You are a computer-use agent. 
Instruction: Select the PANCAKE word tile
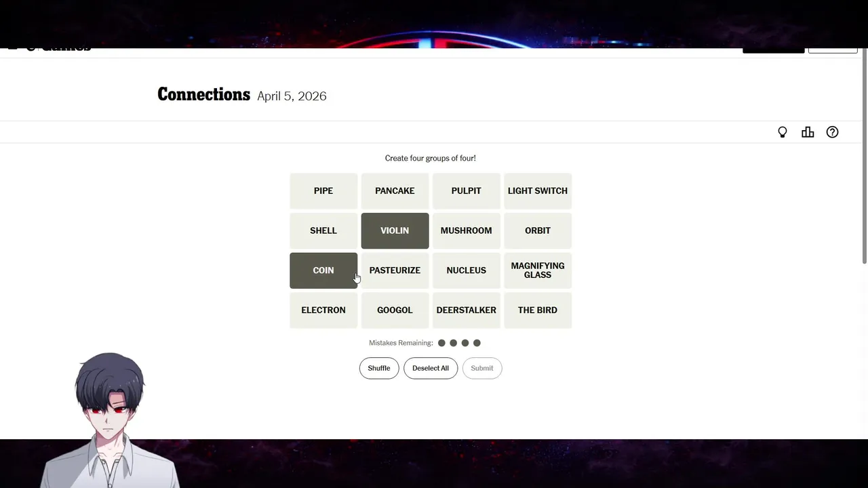(x=395, y=191)
